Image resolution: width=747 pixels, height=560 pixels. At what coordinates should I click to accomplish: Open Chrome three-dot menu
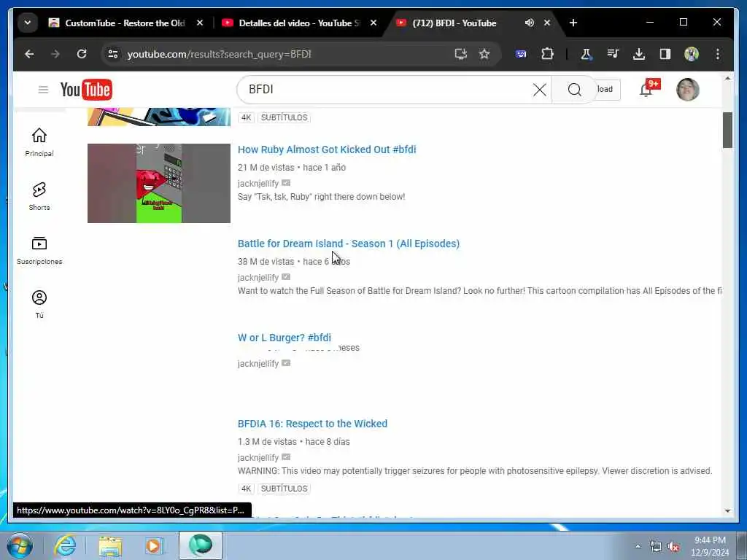pyautogui.click(x=718, y=54)
